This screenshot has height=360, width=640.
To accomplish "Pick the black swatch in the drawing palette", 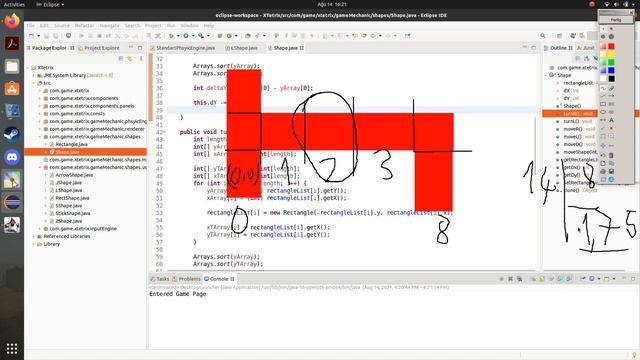I will pyautogui.click(x=611, y=79).
